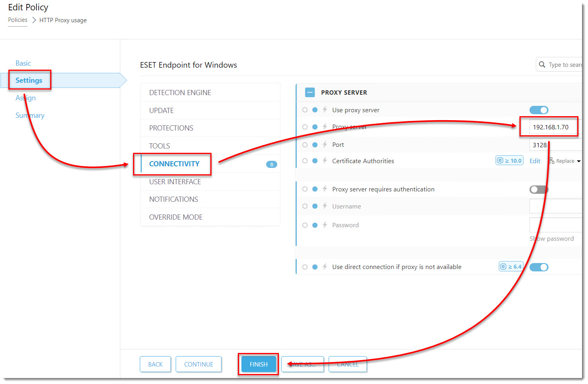Select hollow radio circle on Port row
The image size is (588, 384).
click(305, 145)
